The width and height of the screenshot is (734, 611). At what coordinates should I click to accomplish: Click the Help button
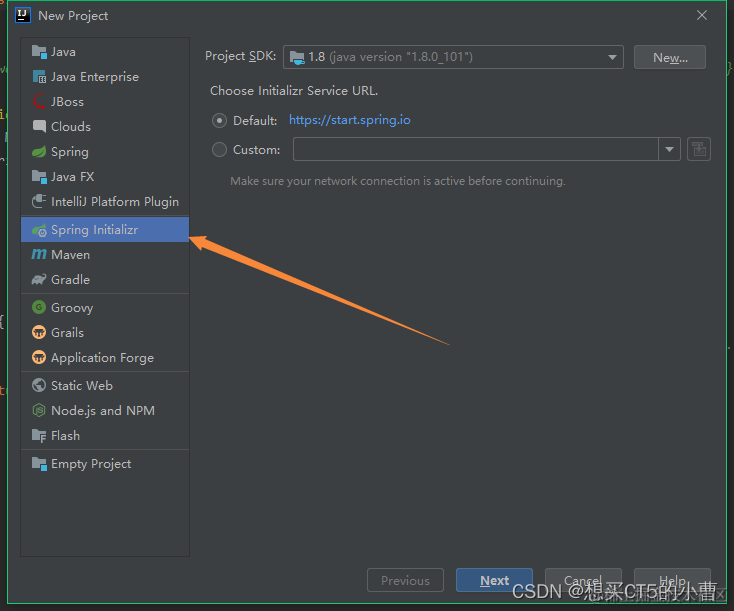point(672,580)
